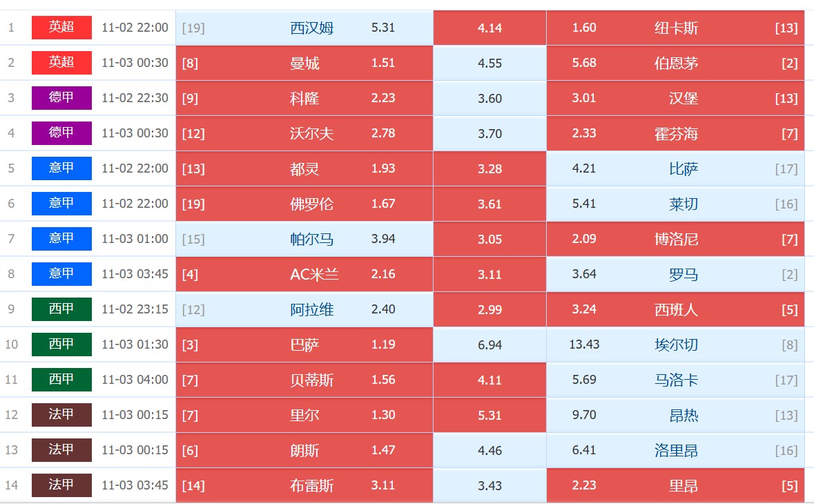This screenshot has width=814, height=504.
Task: Select 比萨 away win odds 4.21
Action: point(584,168)
